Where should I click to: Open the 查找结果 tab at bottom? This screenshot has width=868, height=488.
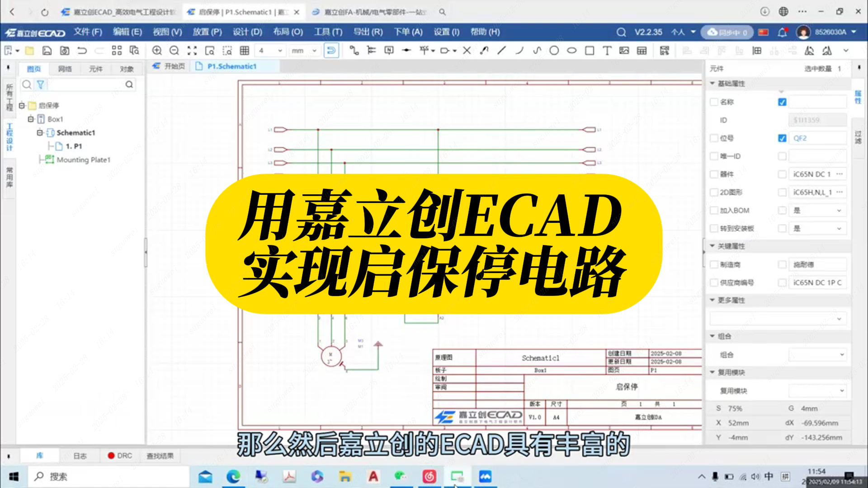pos(160,456)
